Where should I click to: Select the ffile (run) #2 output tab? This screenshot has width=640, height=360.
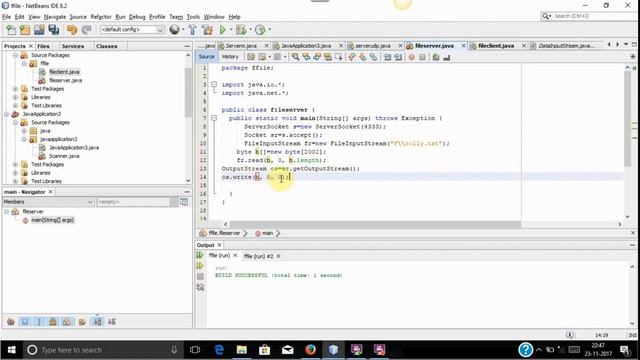pos(258,256)
